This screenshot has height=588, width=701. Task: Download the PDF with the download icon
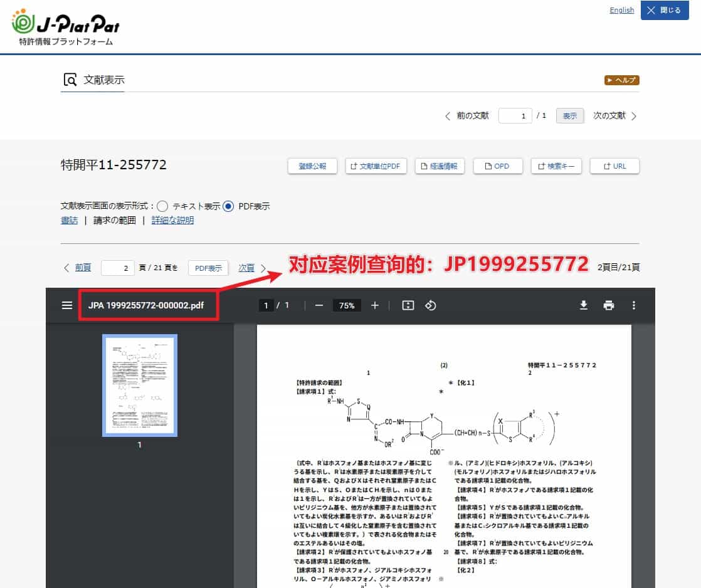coord(583,305)
